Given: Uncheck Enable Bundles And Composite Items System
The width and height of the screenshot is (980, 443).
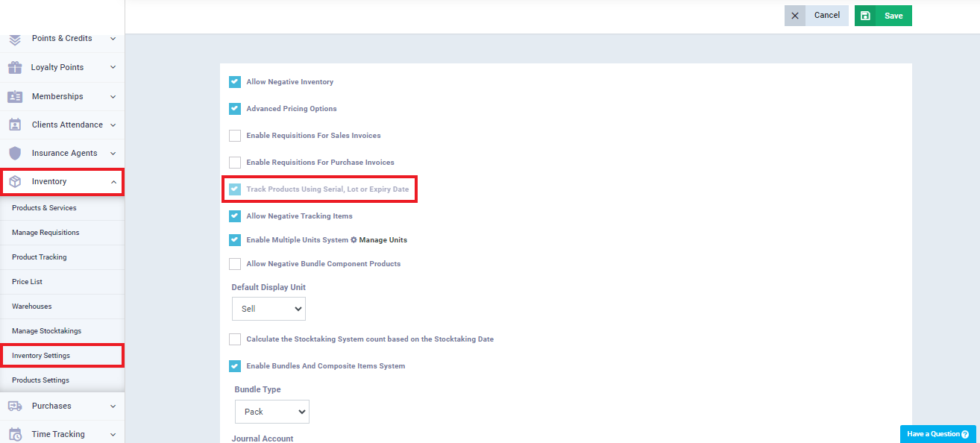Looking at the screenshot, I should pyautogui.click(x=235, y=366).
